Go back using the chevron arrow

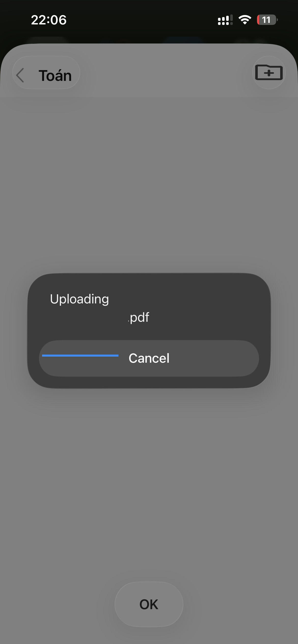[20, 75]
